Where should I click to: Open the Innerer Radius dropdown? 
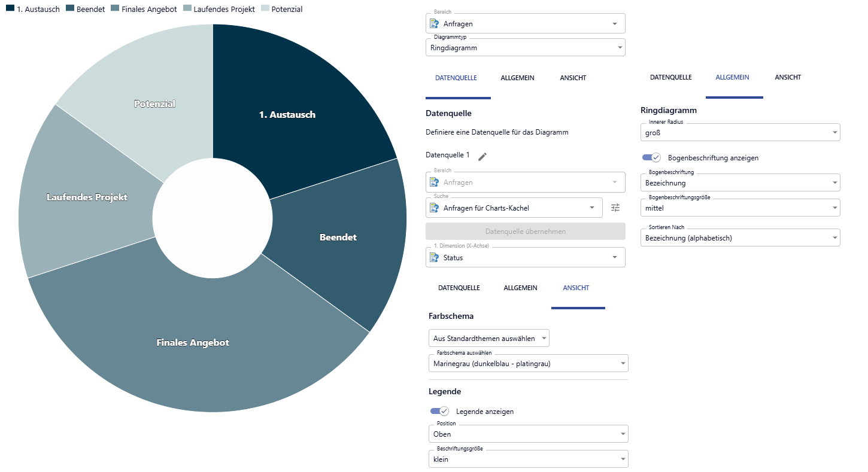[834, 132]
